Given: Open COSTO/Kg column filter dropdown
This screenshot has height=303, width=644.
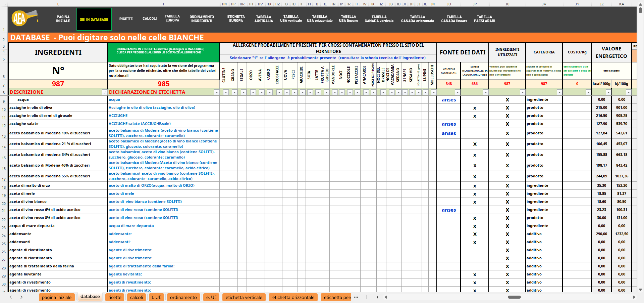Looking at the screenshot, I should [588, 92].
